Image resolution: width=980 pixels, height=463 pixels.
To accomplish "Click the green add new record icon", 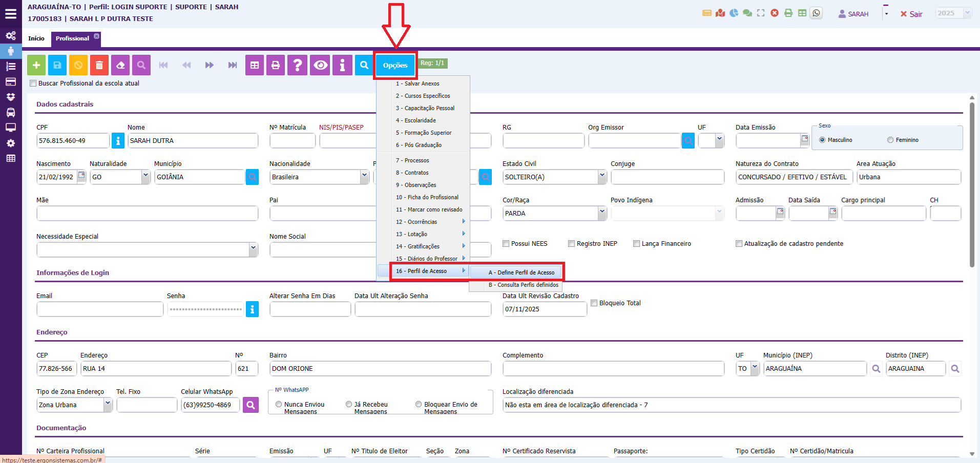I will [x=36, y=65].
